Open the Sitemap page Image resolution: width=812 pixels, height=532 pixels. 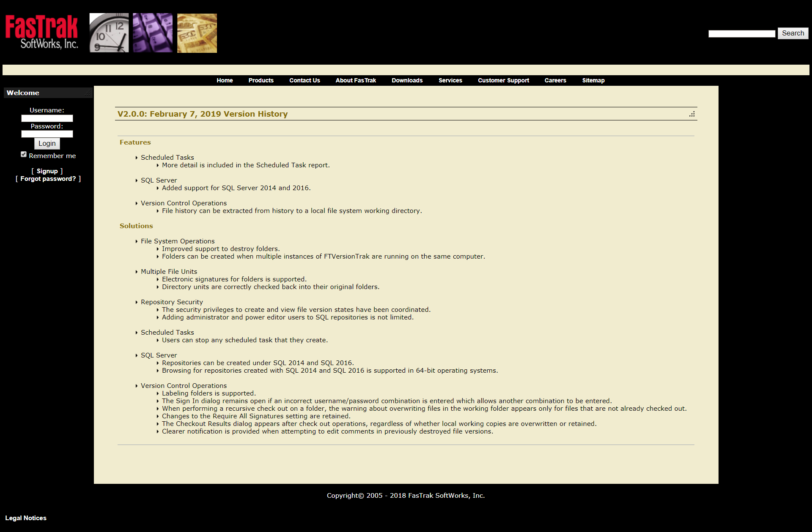[593, 80]
